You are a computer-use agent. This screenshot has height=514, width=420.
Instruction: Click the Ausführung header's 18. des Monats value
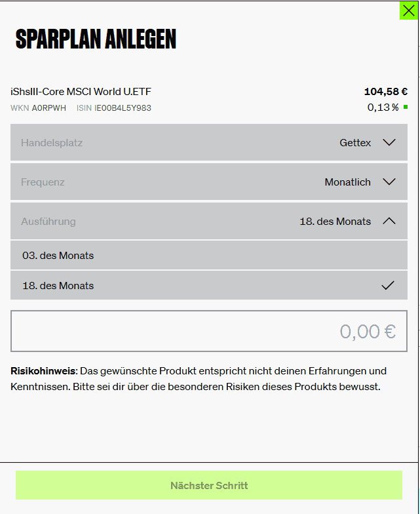pos(335,222)
